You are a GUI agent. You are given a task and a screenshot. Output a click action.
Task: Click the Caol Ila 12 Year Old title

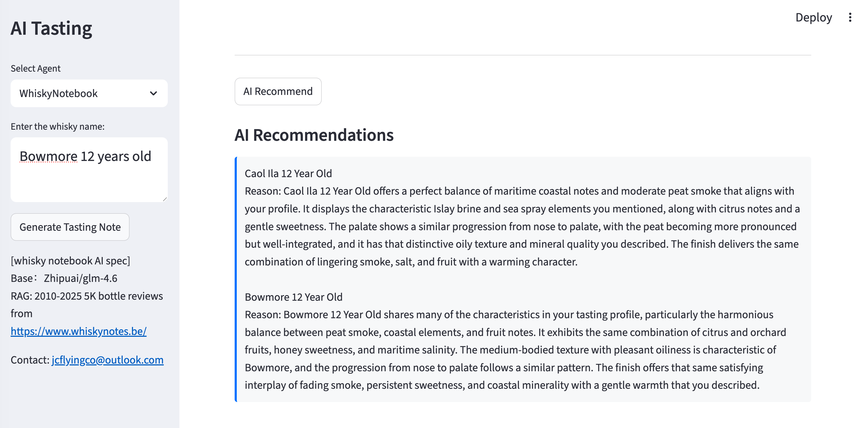tap(288, 173)
